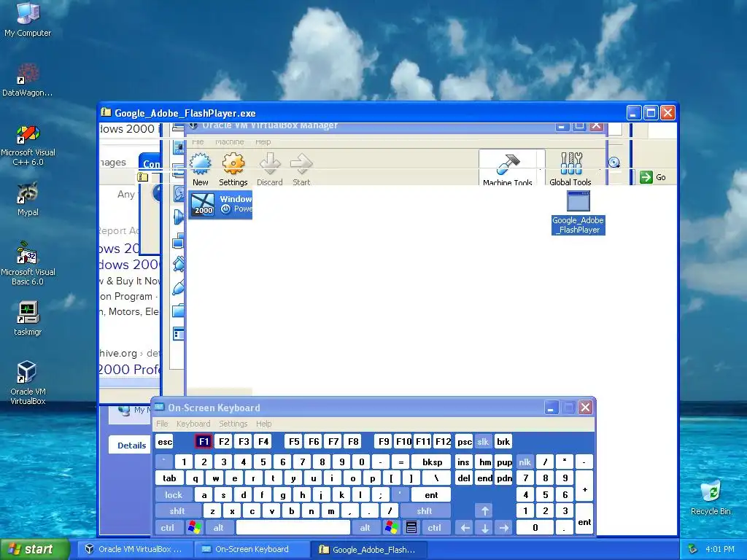Click the up arrow key on keyboard

pyautogui.click(x=484, y=511)
